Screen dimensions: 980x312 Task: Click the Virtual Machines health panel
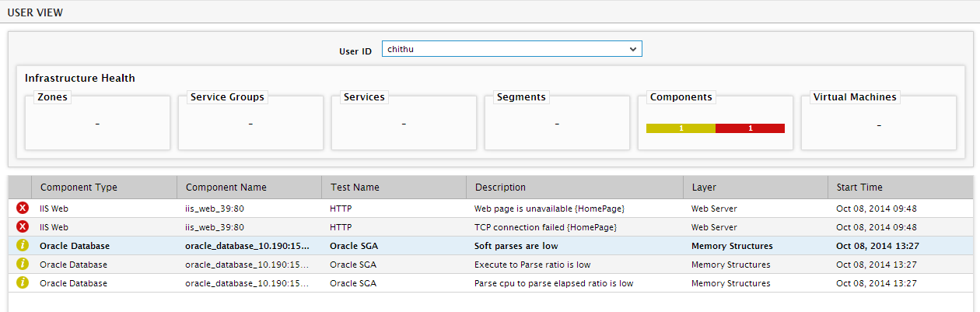[878, 123]
